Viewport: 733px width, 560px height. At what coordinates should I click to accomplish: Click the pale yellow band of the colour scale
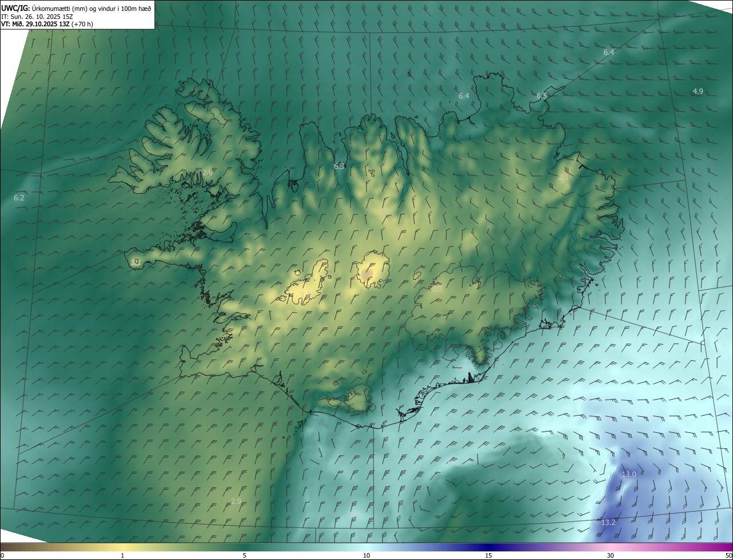(123, 547)
